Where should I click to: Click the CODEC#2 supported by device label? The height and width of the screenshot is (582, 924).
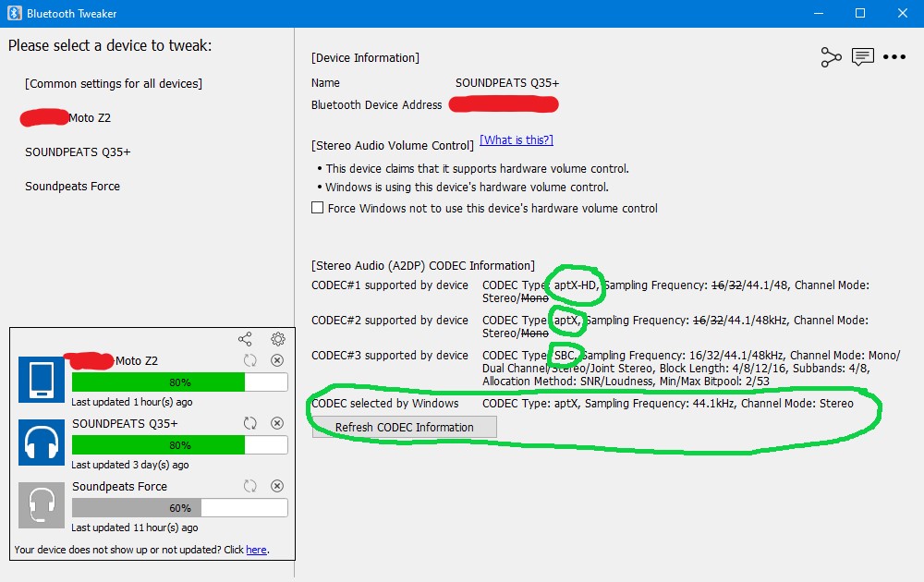coord(390,321)
